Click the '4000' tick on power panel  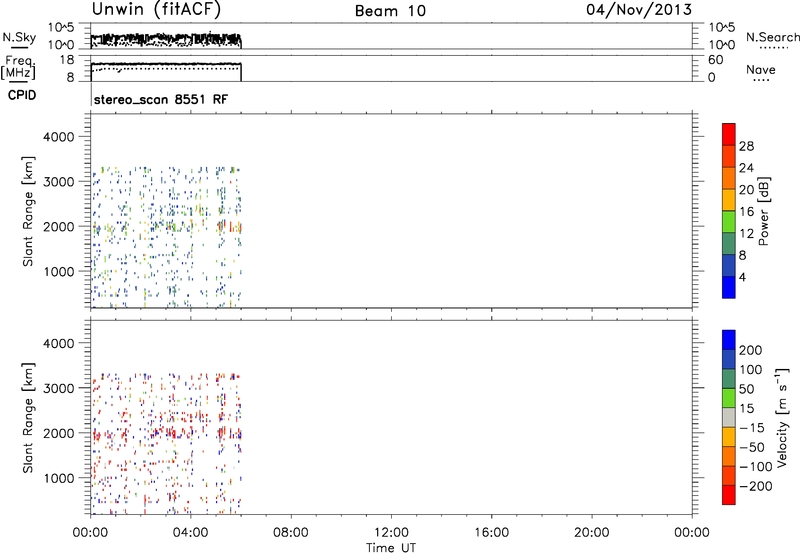[59, 137]
